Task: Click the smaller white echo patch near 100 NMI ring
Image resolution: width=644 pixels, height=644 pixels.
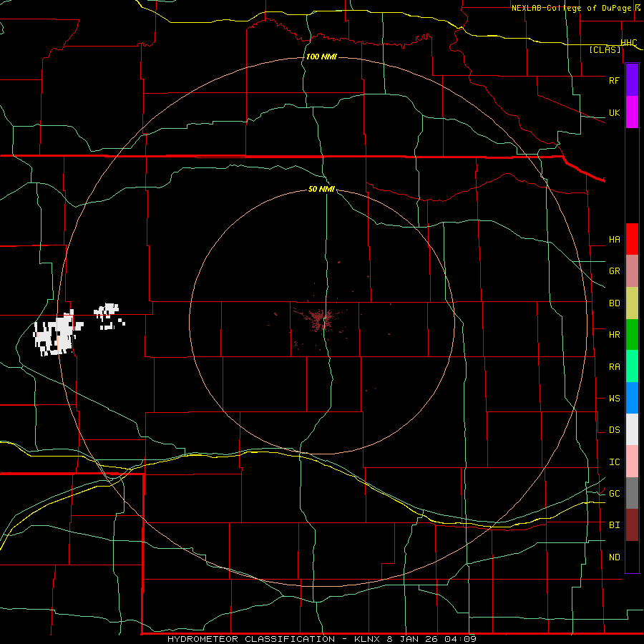Action: [x=109, y=316]
